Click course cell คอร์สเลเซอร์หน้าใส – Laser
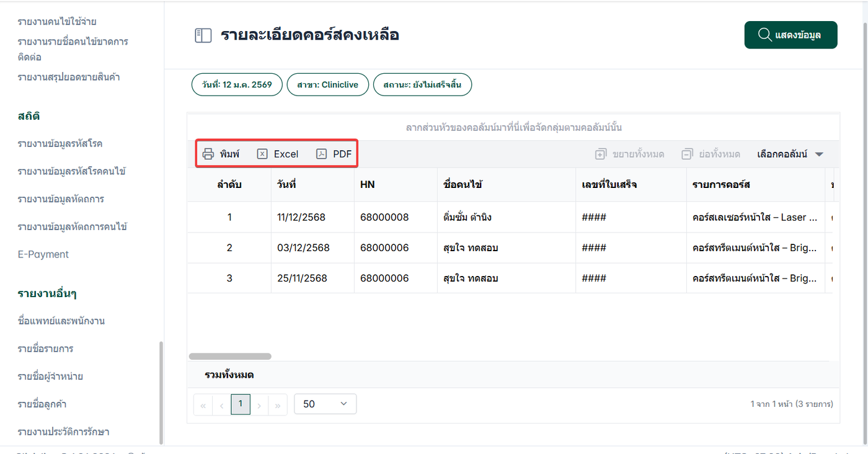The width and height of the screenshot is (868, 454). tap(756, 218)
